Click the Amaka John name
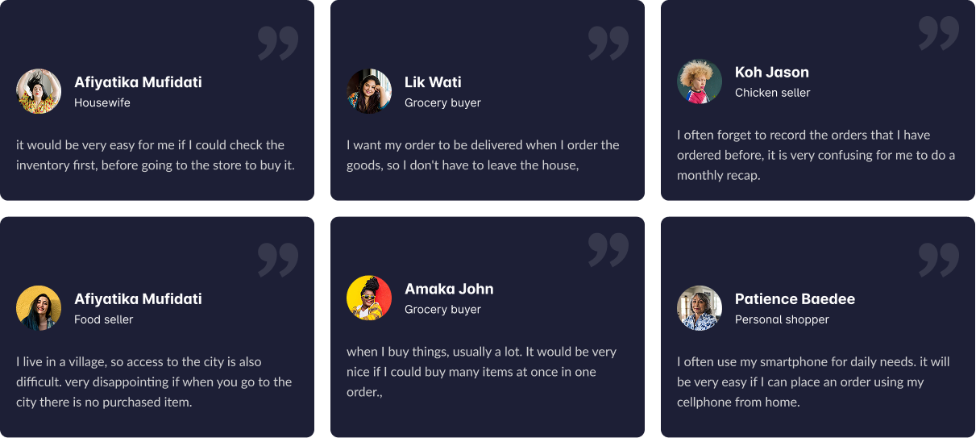 tap(449, 289)
